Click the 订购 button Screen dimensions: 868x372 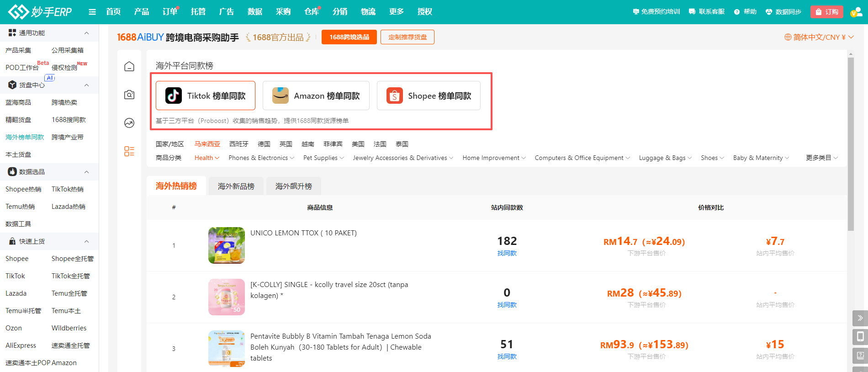point(826,12)
